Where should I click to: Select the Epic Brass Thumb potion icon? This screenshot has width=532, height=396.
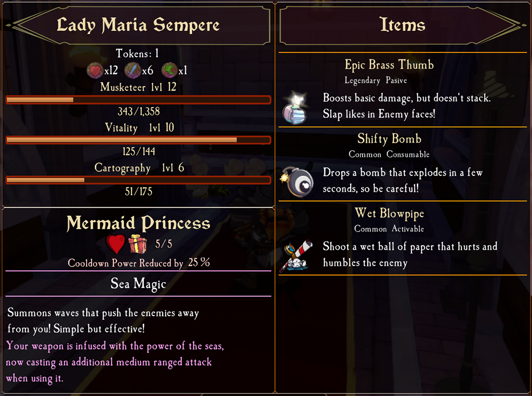295,107
